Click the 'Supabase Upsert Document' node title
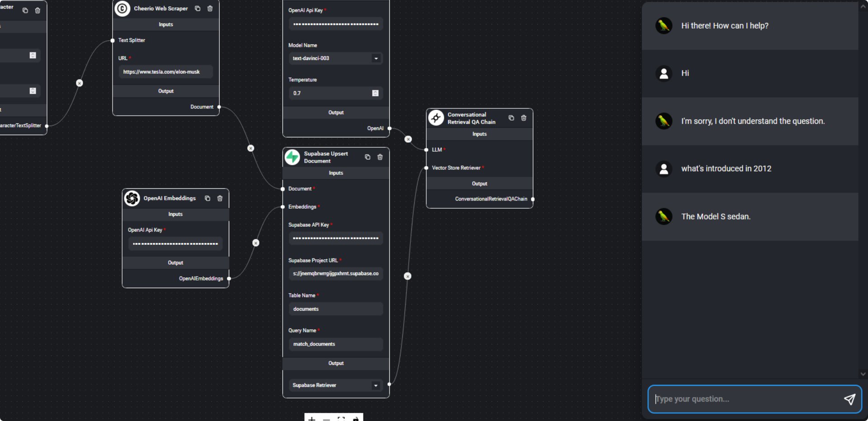The height and width of the screenshot is (421, 868). 326,157
